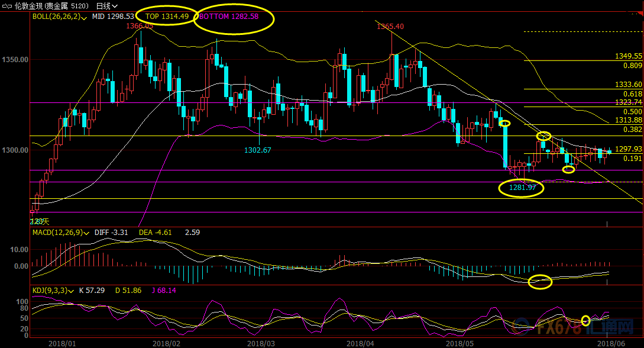
Task: Click the MID 1298.53 Bollinger value
Action: 113,17
